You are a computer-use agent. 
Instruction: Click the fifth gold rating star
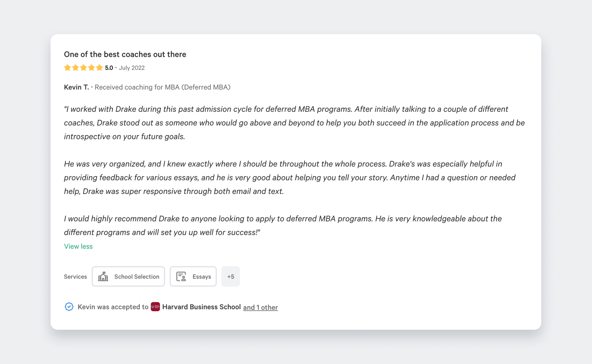(x=99, y=68)
